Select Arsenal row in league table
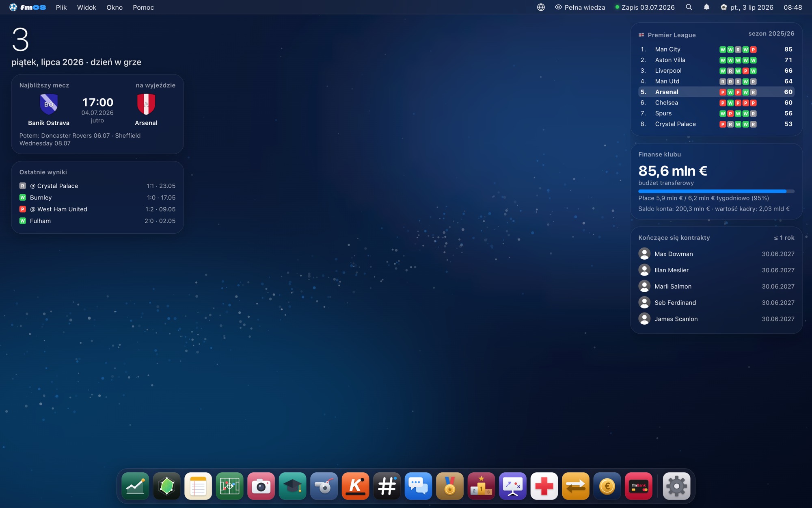This screenshot has width=812, height=508. pyautogui.click(x=716, y=92)
